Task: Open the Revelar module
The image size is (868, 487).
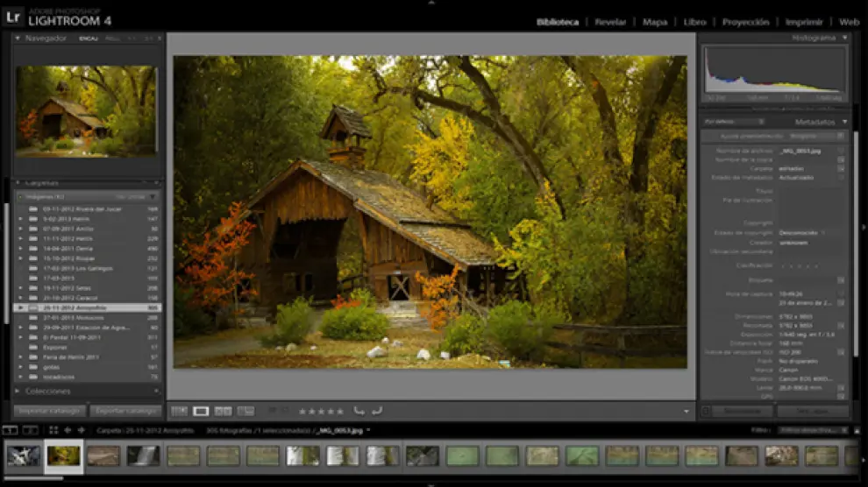Action: 610,22
